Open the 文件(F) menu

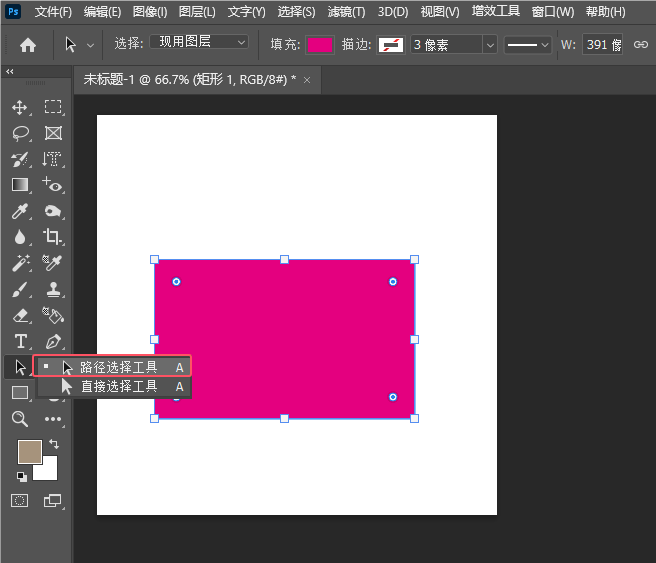[x=53, y=12]
